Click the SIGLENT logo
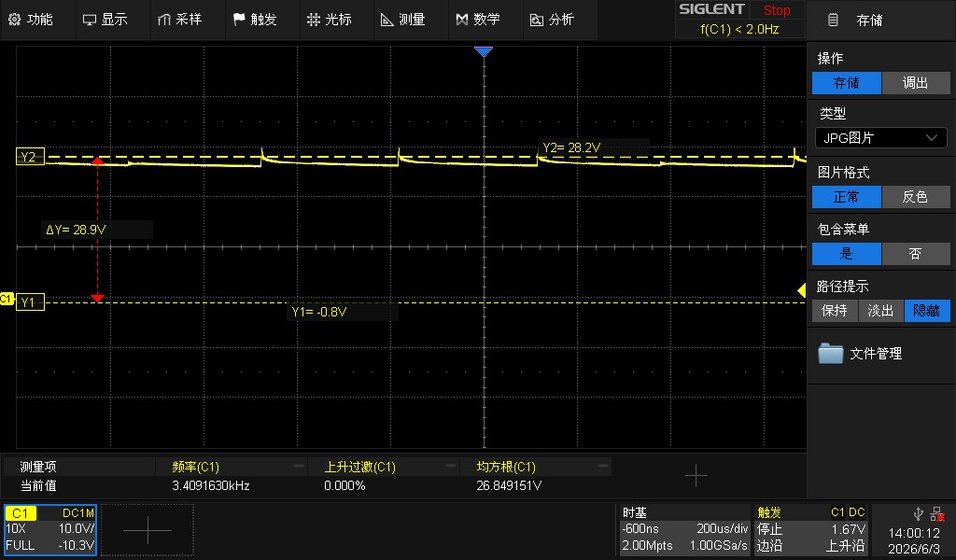The width and height of the screenshot is (956, 560). click(x=711, y=9)
